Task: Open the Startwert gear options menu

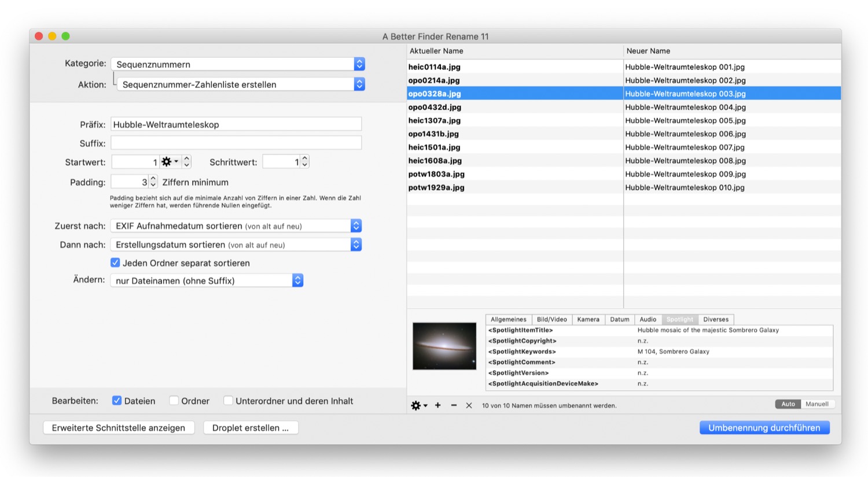Action: tap(170, 162)
